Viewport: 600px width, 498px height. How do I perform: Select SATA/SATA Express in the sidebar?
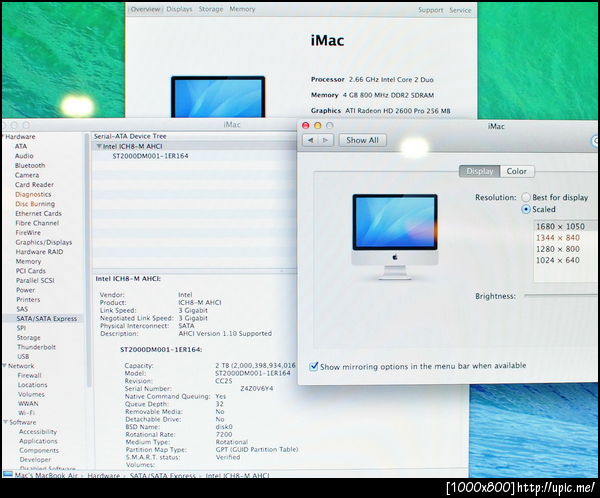46,318
